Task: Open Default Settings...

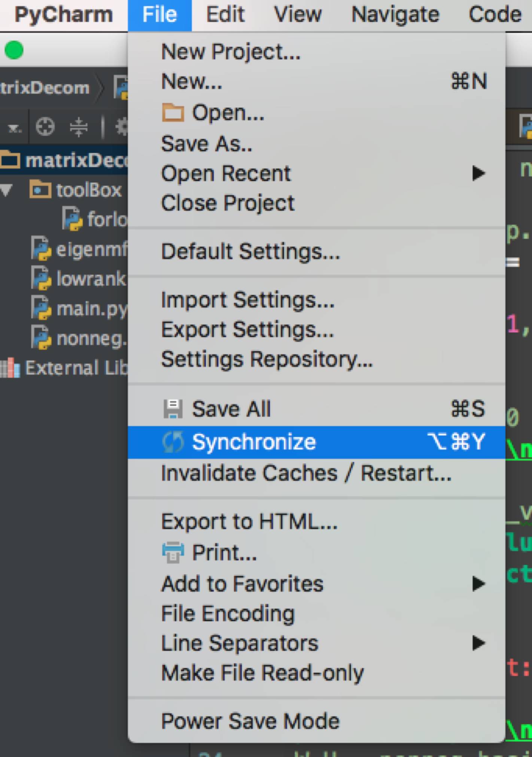Action: (317, 251)
